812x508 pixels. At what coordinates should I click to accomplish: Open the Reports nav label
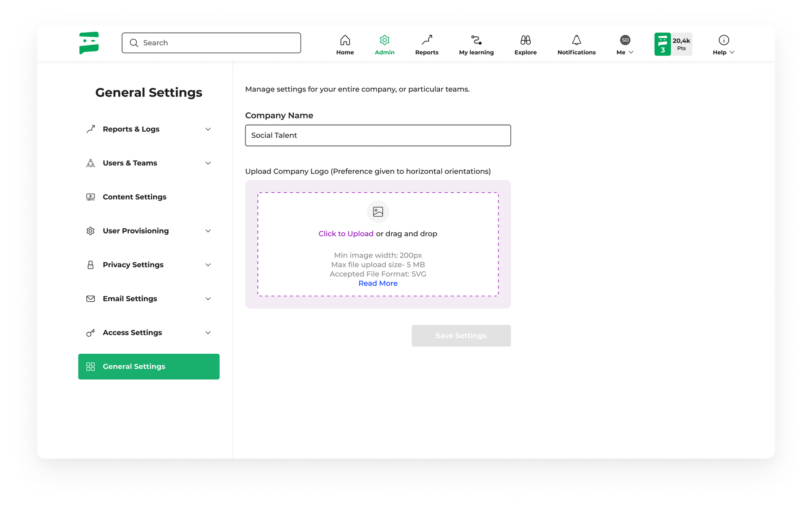(427, 52)
